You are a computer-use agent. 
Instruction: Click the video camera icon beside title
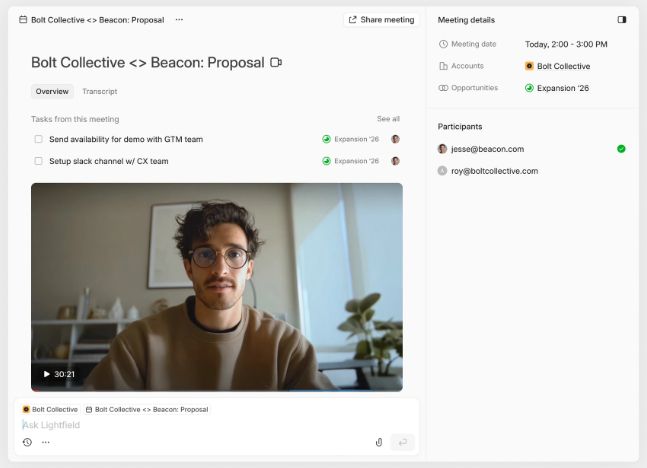click(276, 62)
